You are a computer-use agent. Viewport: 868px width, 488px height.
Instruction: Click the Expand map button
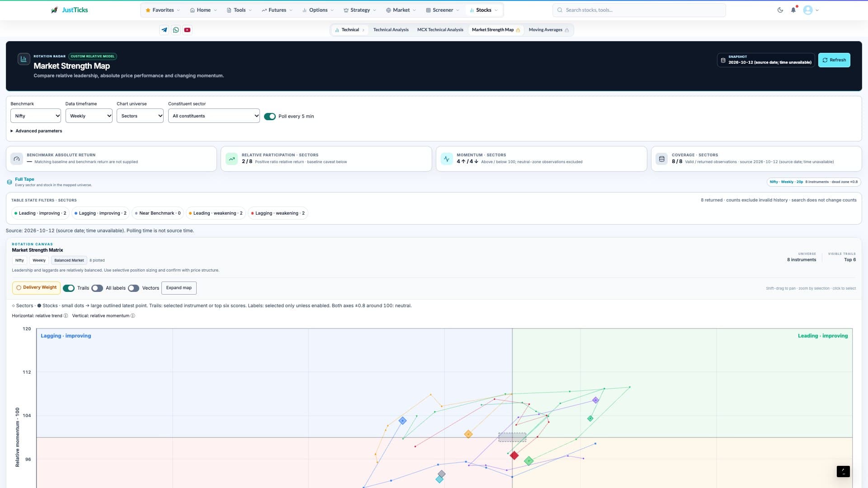[x=179, y=288]
